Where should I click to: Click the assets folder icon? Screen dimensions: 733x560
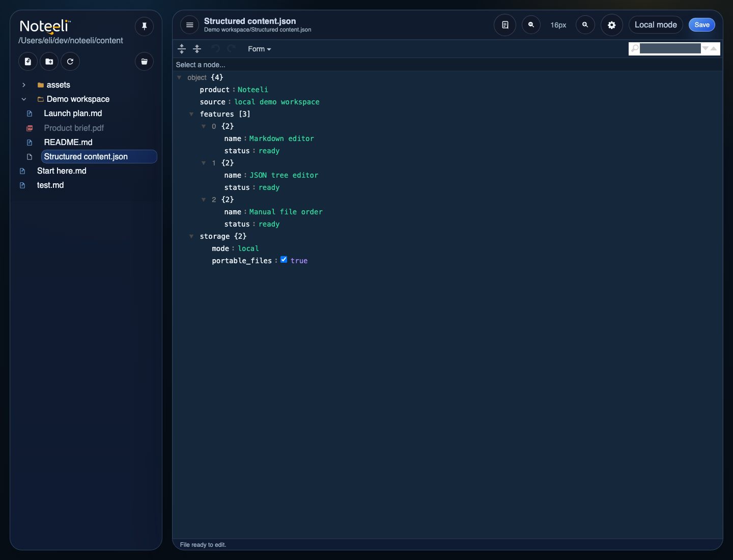click(x=41, y=85)
